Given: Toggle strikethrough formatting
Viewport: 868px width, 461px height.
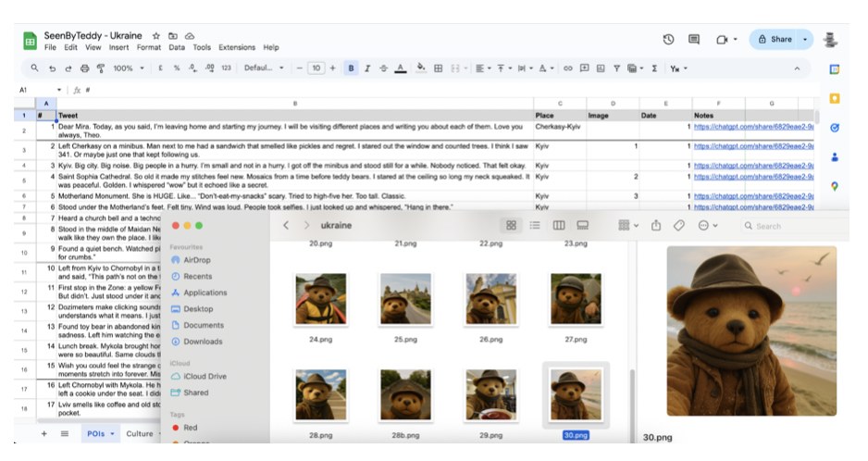Looking at the screenshot, I should pos(384,69).
